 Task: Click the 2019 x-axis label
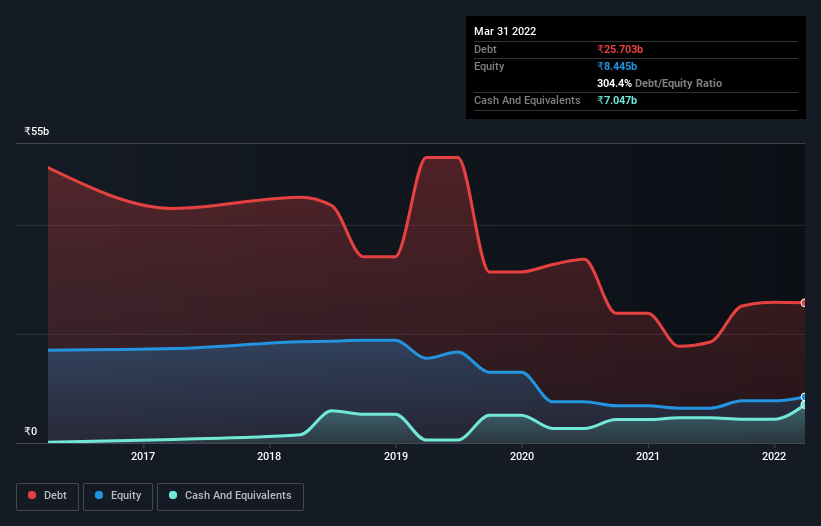point(396,456)
